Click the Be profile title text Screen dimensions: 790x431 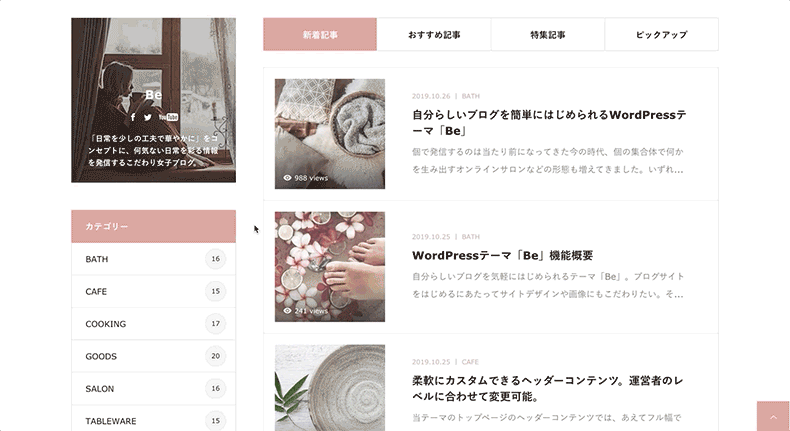click(x=154, y=95)
